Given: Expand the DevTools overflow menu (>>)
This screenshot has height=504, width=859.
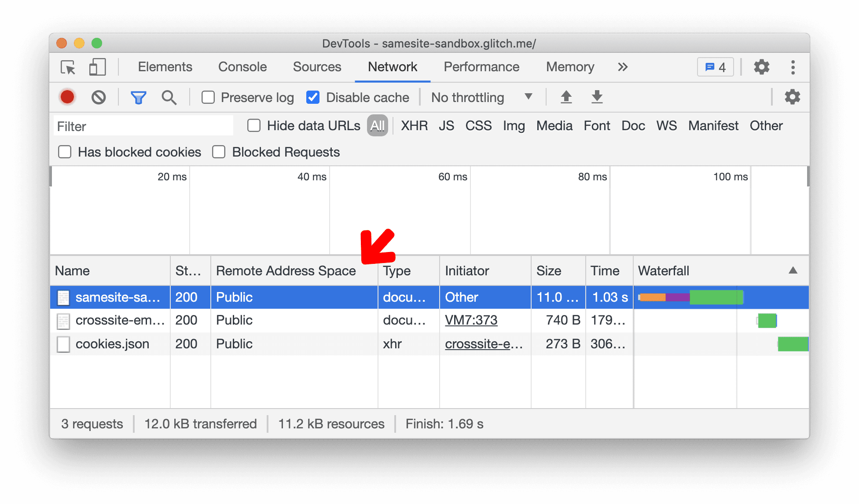Looking at the screenshot, I should tap(623, 66).
